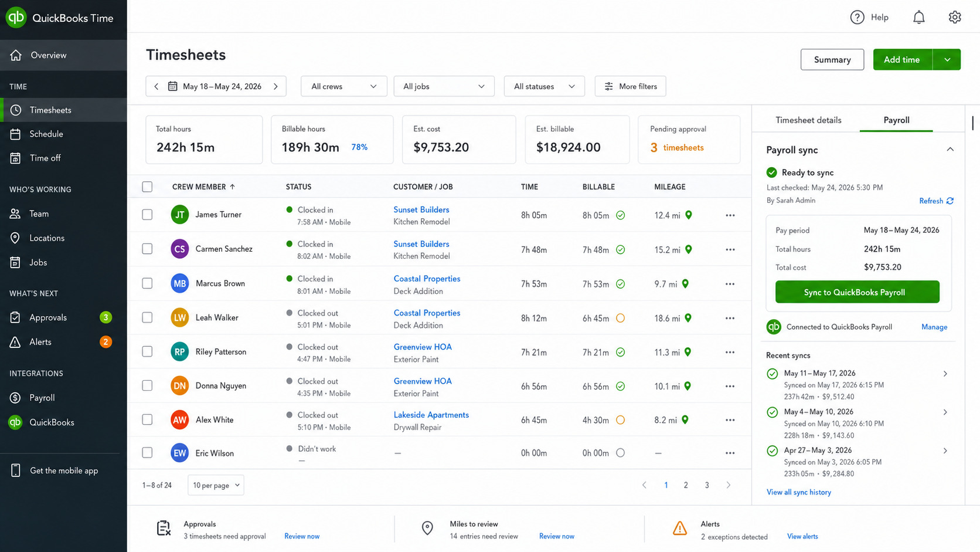Screen dimensions: 980x552
Task: Click the QuickBooks Time logo
Action: [x=16, y=18]
